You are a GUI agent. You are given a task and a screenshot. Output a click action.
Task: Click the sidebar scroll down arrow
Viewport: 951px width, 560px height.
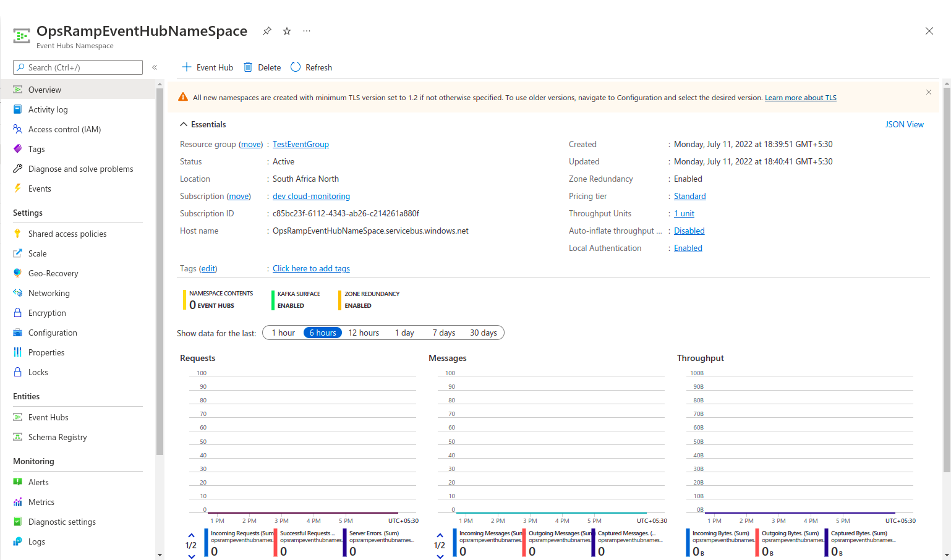pos(160,555)
